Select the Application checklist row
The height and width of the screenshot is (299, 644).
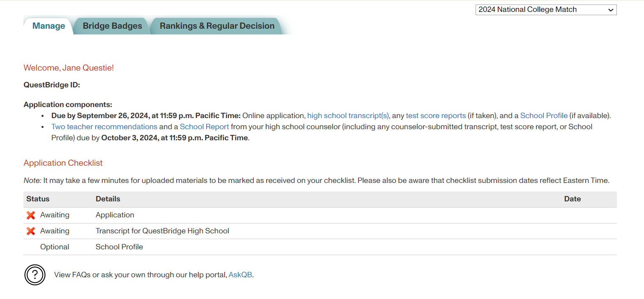pyautogui.click(x=115, y=215)
